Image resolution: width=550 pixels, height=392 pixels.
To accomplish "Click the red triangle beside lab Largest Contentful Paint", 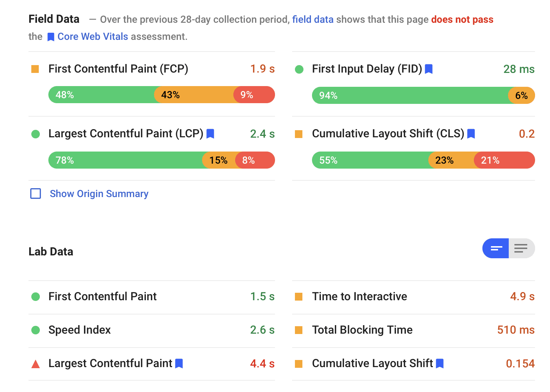I will (36, 364).
